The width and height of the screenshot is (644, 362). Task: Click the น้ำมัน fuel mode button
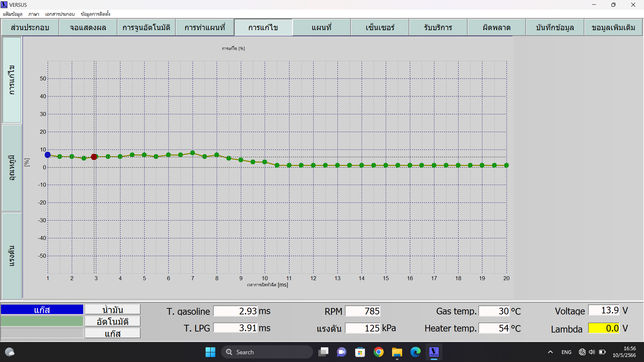click(113, 309)
